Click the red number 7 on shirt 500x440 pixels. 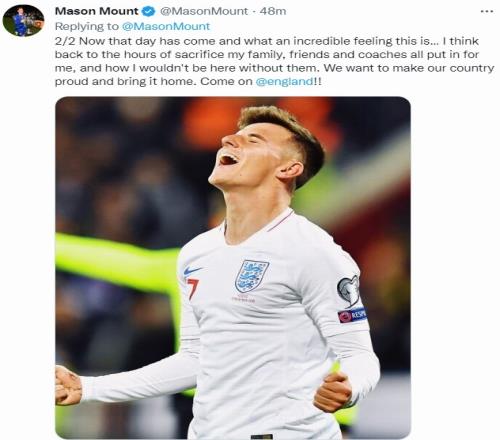[x=192, y=288]
